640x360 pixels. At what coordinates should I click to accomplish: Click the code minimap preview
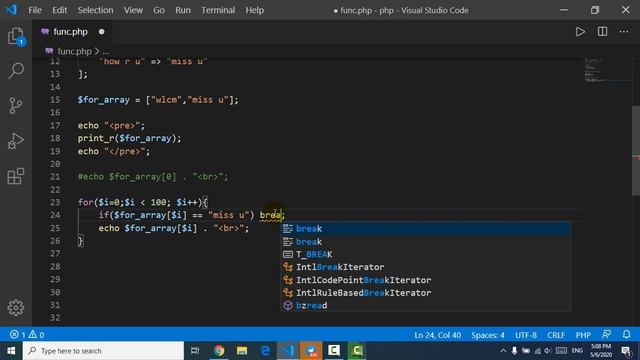coord(607,71)
